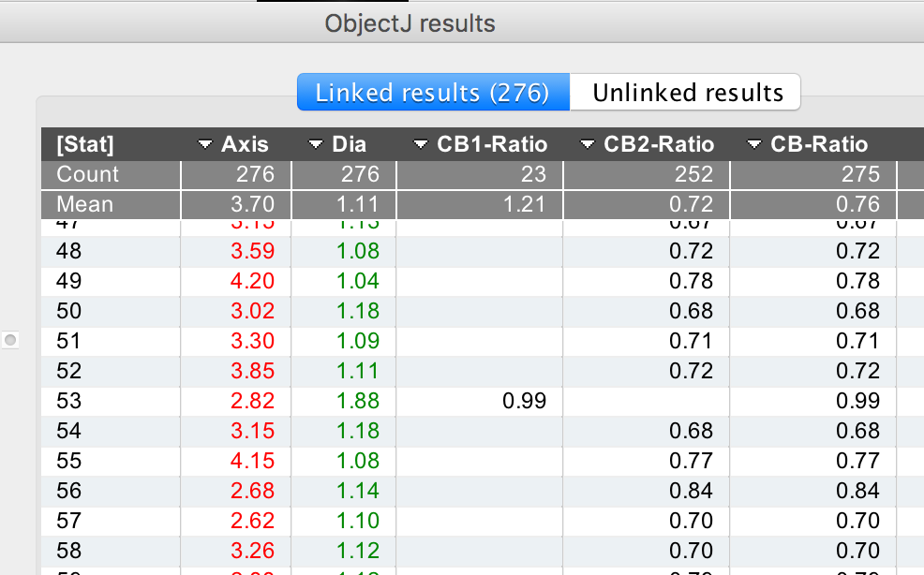Click the [Stat] header cell
924x575 pixels.
point(85,144)
